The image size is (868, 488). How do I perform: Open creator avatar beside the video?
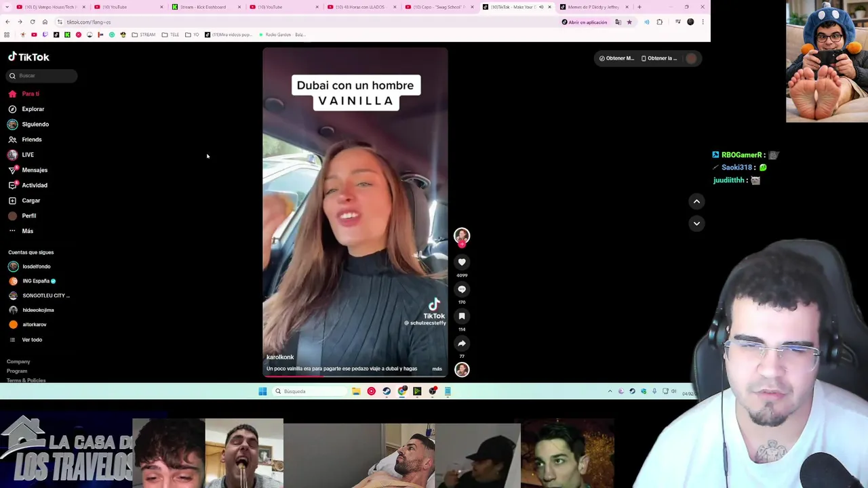[x=462, y=236]
